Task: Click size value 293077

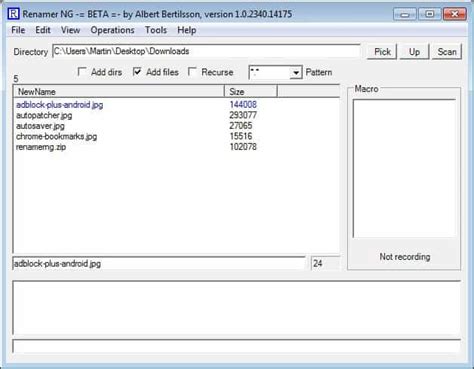Action: 243,115
